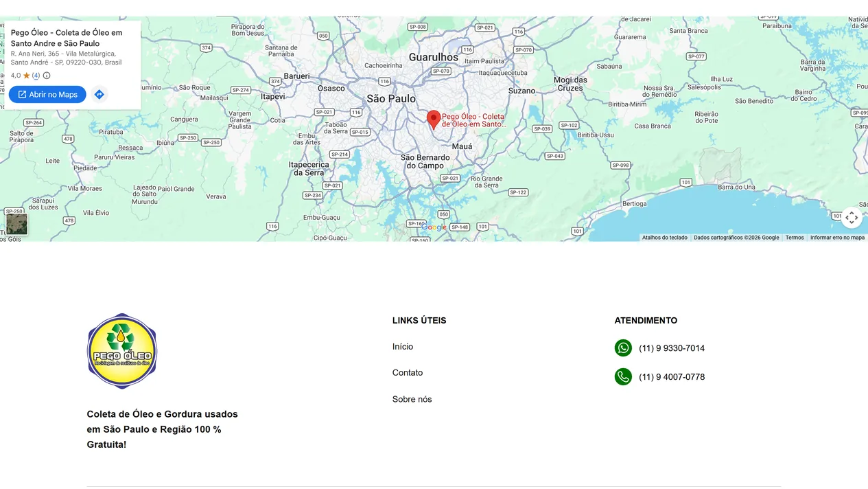Click the green phone call icon
The height and width of the screenshot is (489, 868).
[x=623, y=376]
